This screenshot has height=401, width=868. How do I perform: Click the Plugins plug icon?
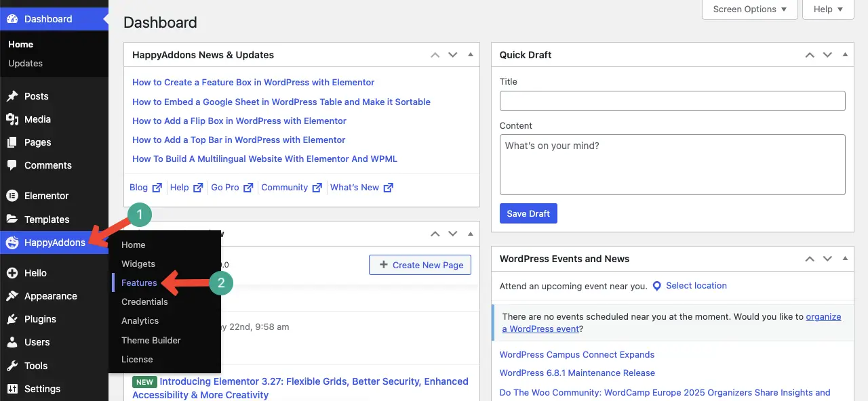click(x=12, y=319)
